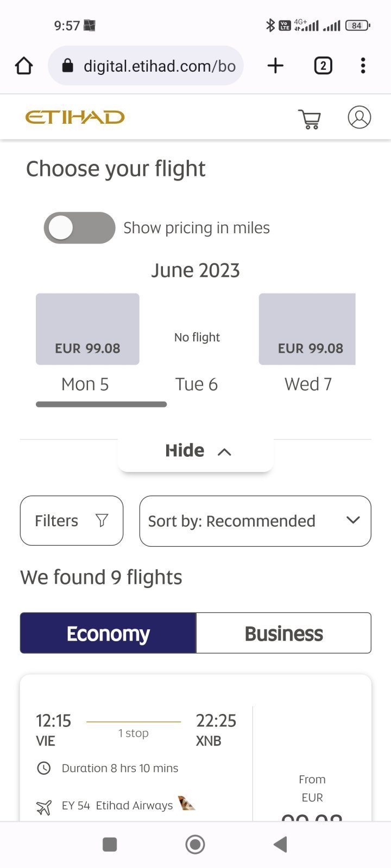Collapse the date selector with Hide
391x868 pixels.
pos(195,451)
